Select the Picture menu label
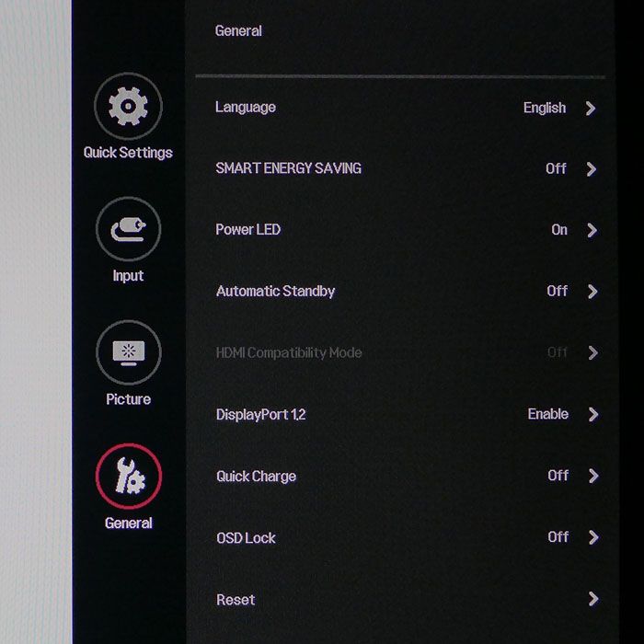 tap(129, 399)
